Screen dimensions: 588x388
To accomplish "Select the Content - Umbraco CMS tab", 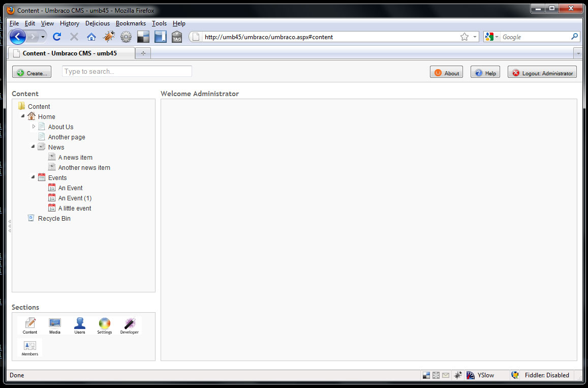I will [71, 53].
